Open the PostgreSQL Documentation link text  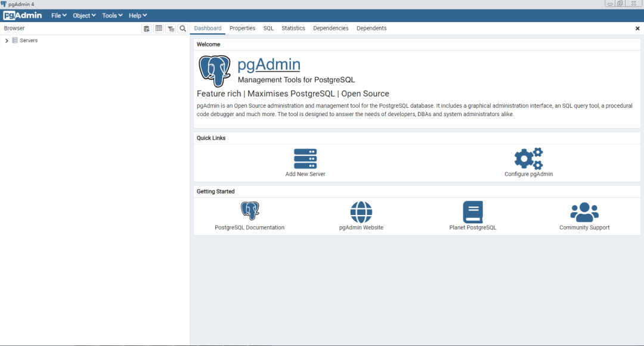click(249, 227)
